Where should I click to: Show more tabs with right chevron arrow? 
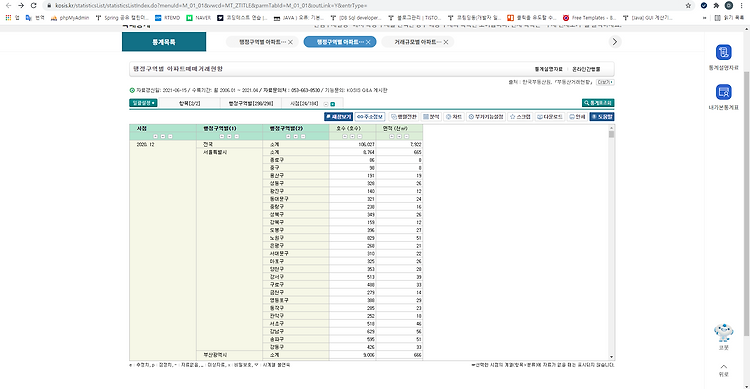point(615,42)
